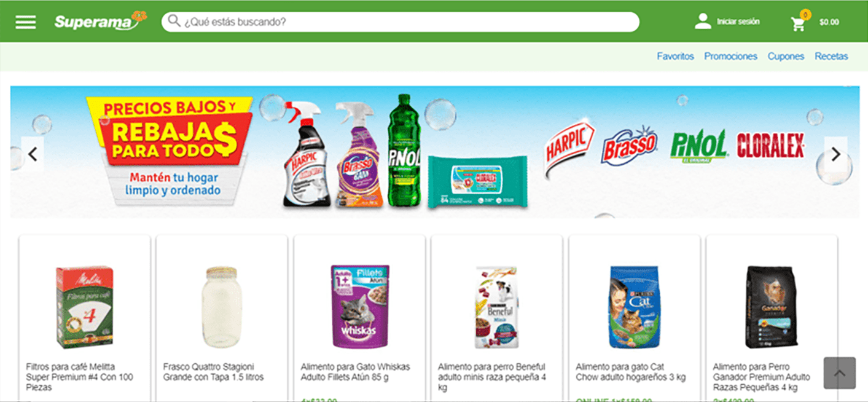
Task: Click the Iniciar sesión link
Action: coord(738,22)
